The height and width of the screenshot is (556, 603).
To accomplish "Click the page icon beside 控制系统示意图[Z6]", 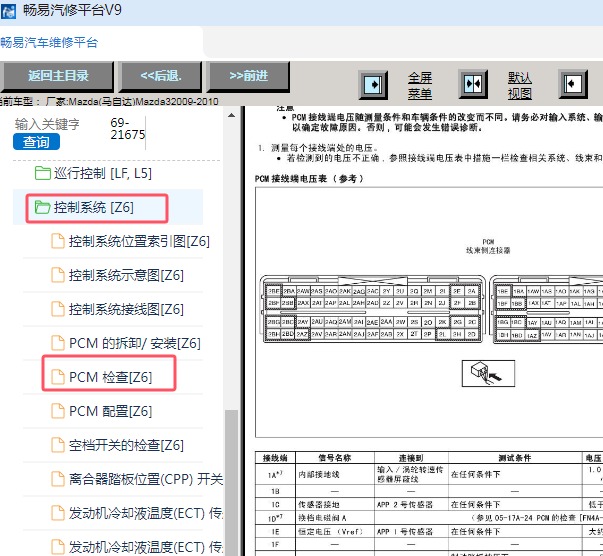I will click(57, 275).
